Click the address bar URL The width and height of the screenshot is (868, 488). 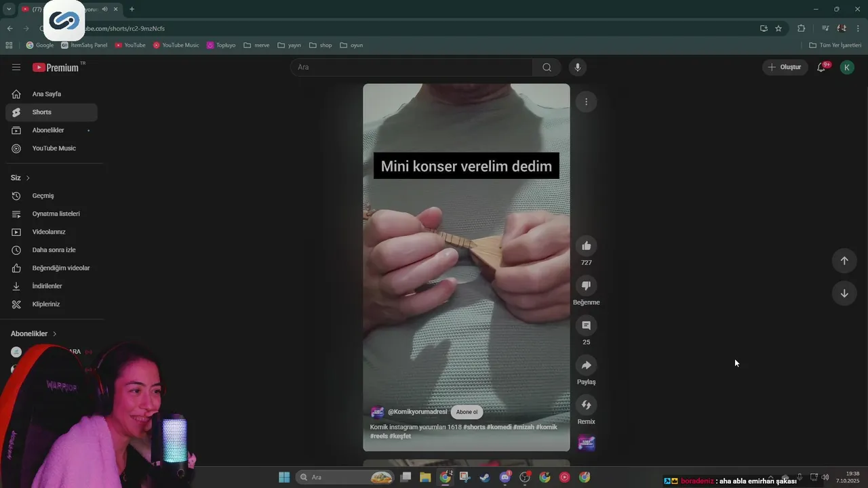125,28
